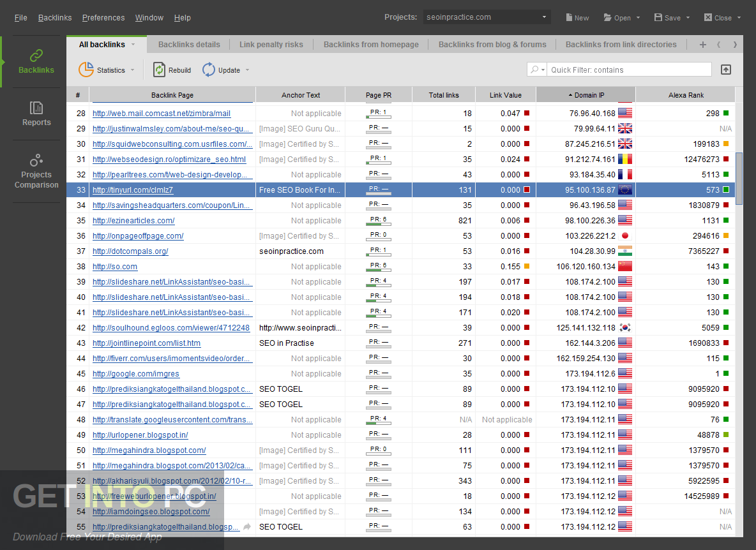Open link http://google.com/imgres
756x550 pixels.
point(135,374)
